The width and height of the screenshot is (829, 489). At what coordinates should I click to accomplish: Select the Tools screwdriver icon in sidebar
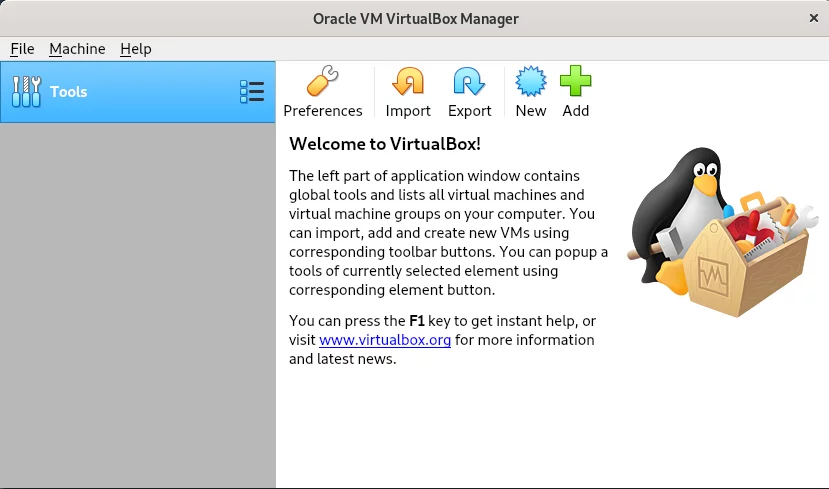(26, 91)
